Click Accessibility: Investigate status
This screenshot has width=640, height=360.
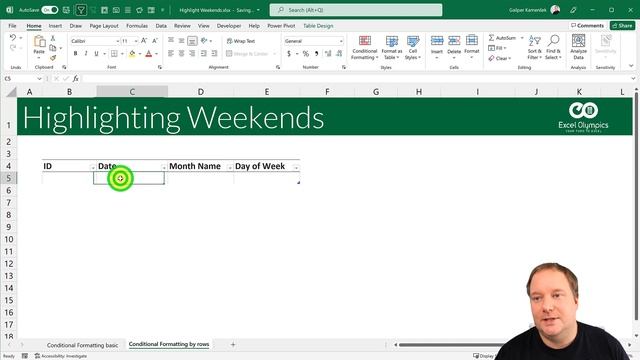tap(61, 356)
